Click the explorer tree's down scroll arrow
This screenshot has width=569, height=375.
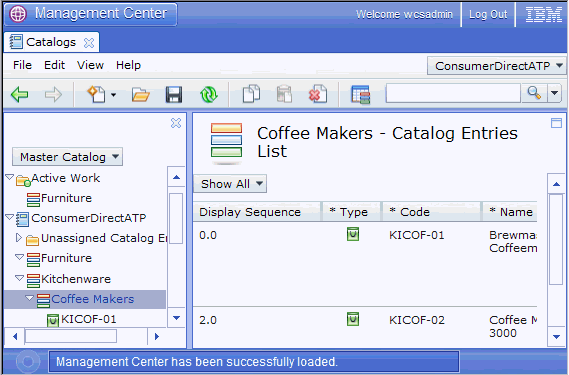coord(176,318)
